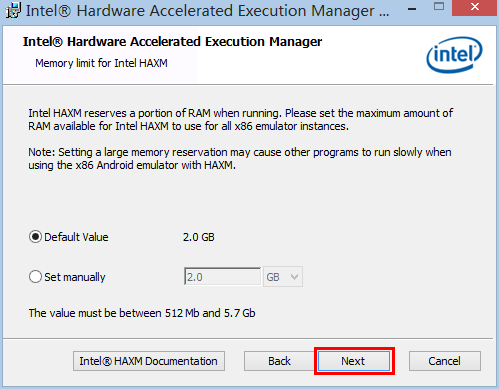Click the window title bar text
Viewport: 499px width, 389px height.
pos(207,11)
